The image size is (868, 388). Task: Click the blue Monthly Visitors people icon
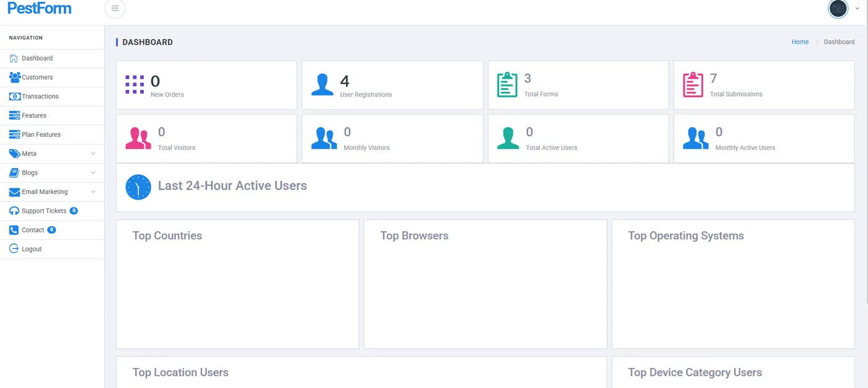324,138
